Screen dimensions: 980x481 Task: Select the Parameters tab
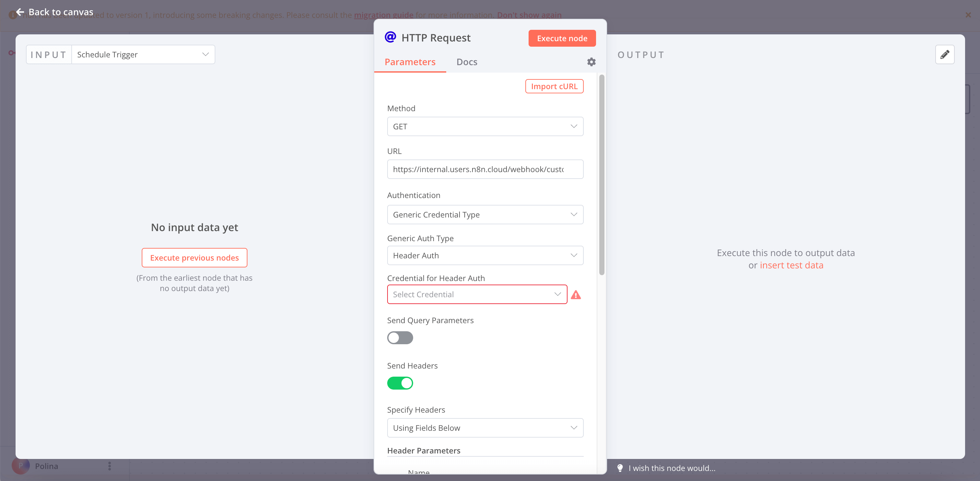[x=410, y=62]
